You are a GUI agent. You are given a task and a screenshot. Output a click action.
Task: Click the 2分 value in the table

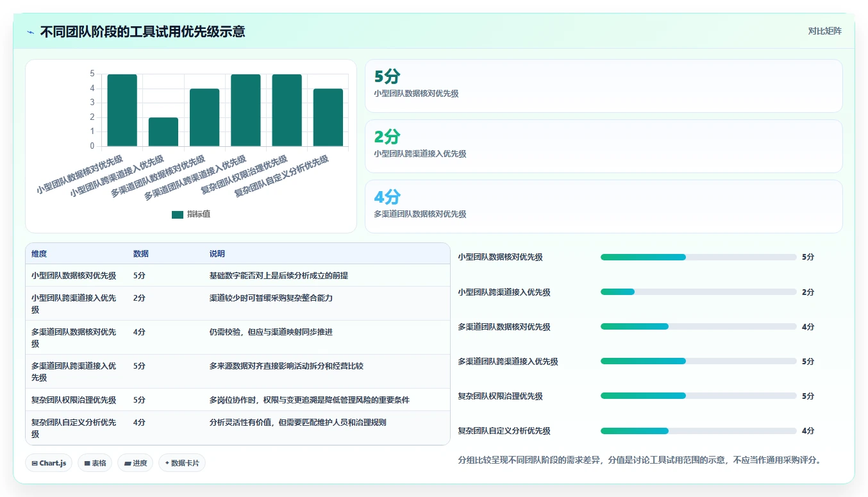pos(139,298)
